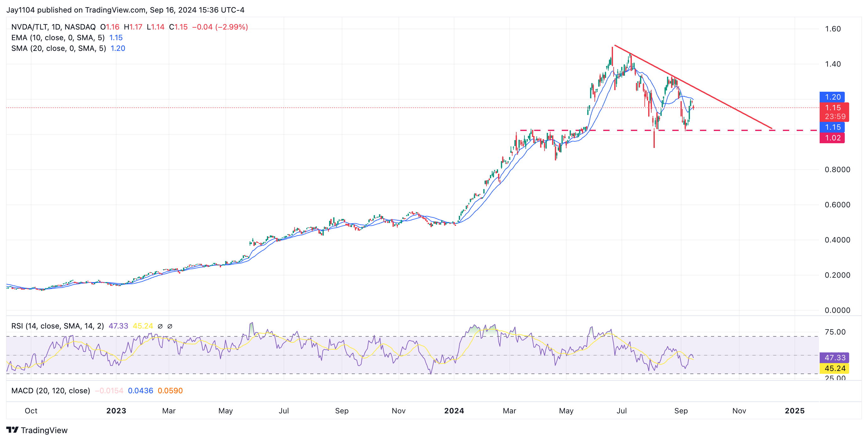Click the −0.04 (−2.99%) change value
The image size is (868, 441).
[x=220, y=27]
